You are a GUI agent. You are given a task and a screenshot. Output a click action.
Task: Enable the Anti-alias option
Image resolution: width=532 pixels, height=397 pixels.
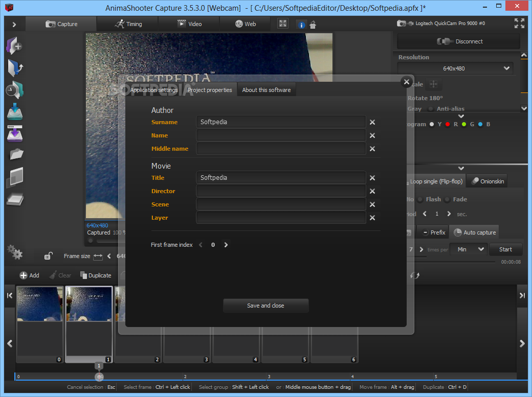(431, 109)
